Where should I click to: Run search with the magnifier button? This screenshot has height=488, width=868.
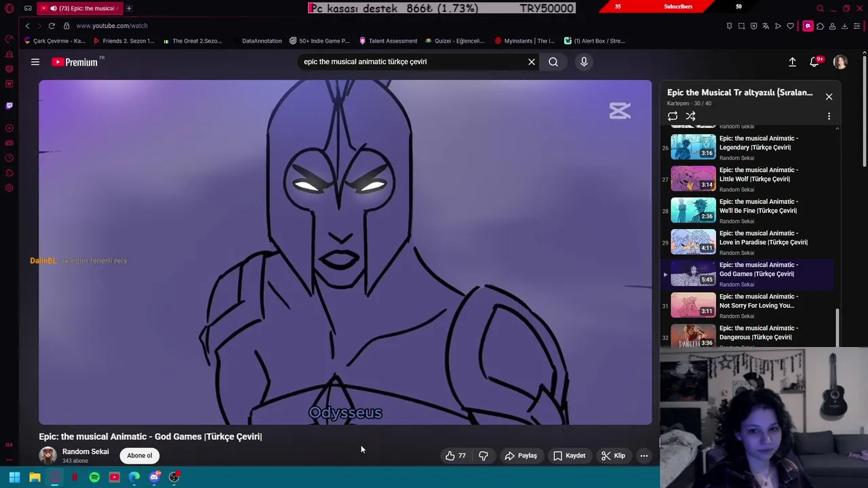pos(553,62)
